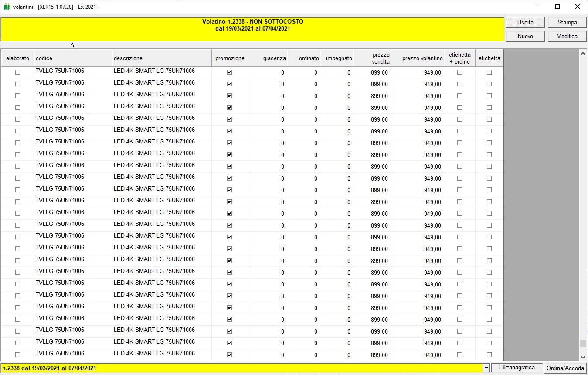This screenshot has width=588, height=375.
Task: Uncheck promozione checkbox in last row
Action: point(230,355)
